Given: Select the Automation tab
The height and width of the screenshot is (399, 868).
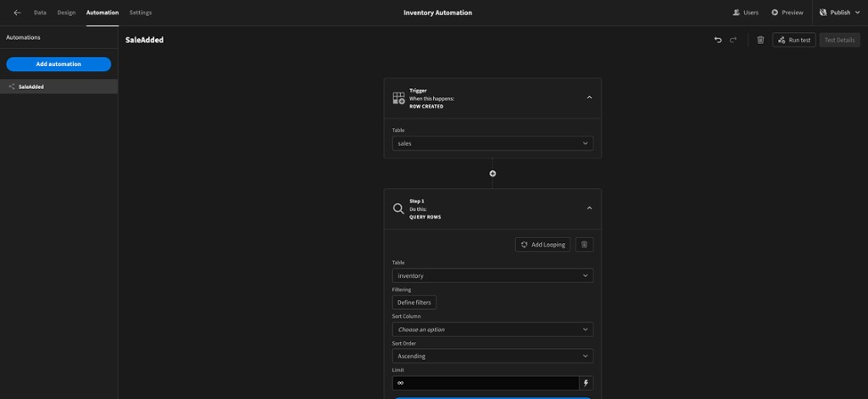Looking at the screenshot, I should click(103, 13).
